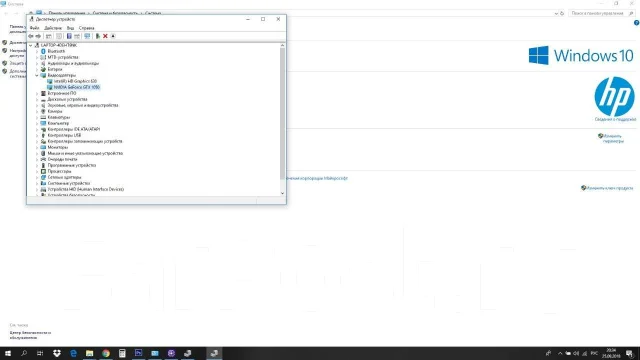
Task: Click the Контроллеры USB category icon
Action: pyautogui.click(x=43, y=135)
